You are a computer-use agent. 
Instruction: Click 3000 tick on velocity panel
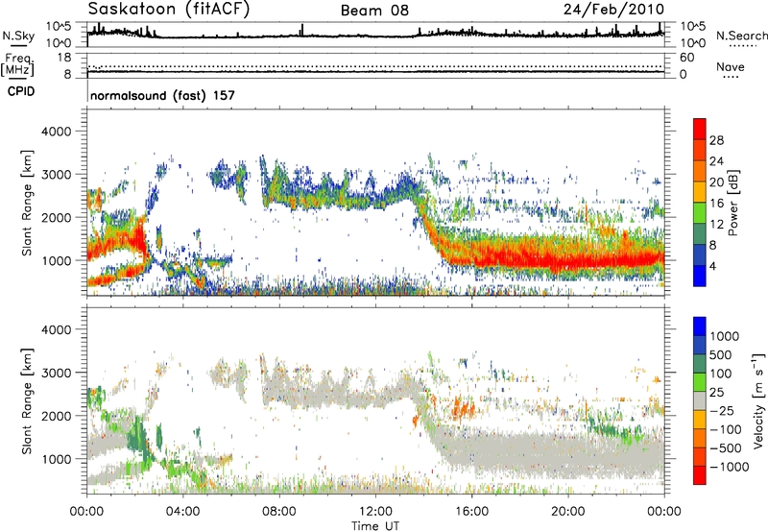point(56,373)
